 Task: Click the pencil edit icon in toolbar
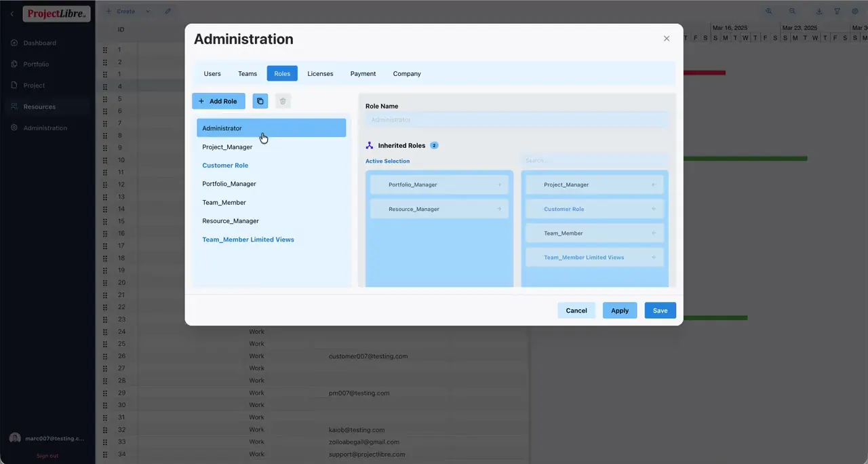(x=168, y=11)
